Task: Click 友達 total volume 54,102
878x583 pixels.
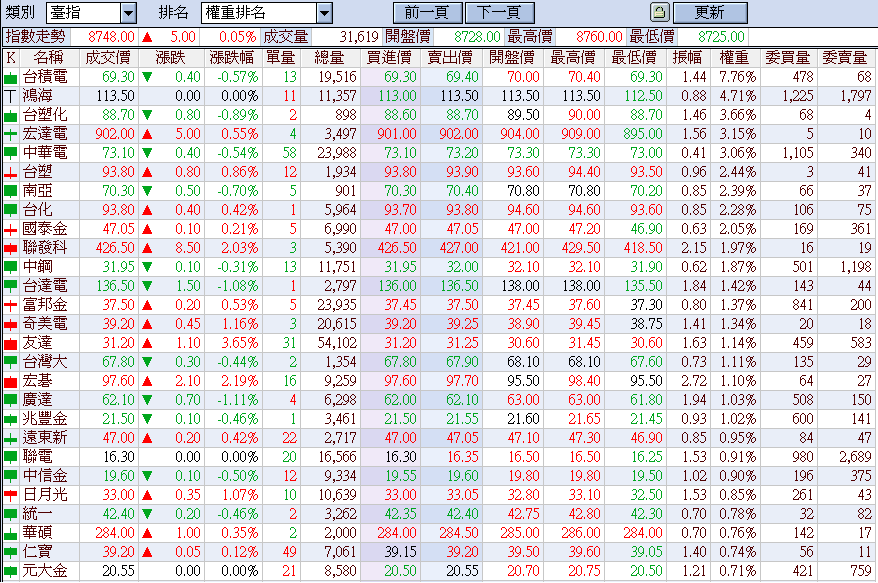Action: pos(337,343)
